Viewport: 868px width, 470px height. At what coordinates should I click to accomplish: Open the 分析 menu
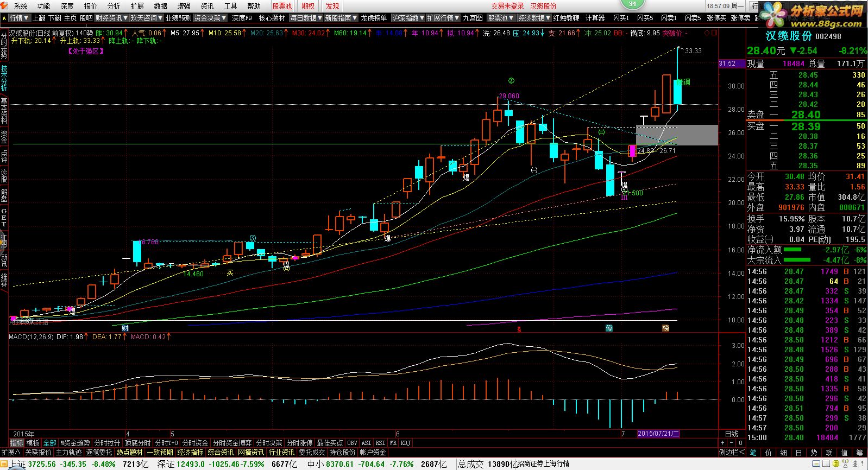point(114,6)
